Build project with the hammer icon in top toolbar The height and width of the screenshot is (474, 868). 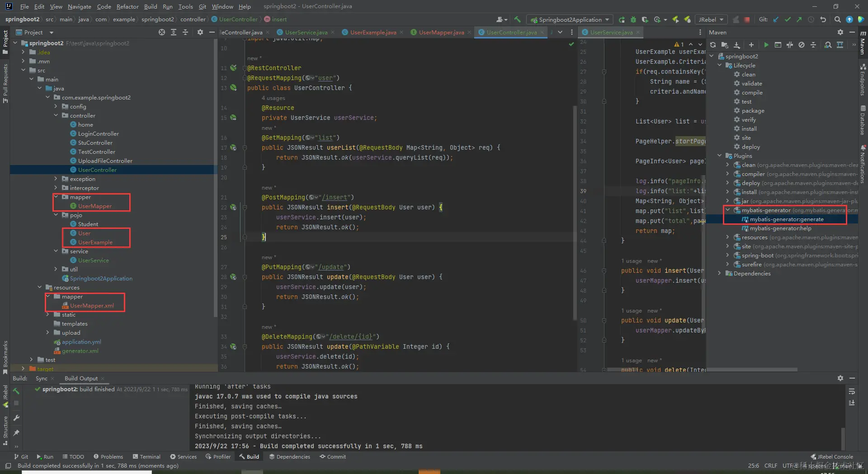[x=518, y=19]
